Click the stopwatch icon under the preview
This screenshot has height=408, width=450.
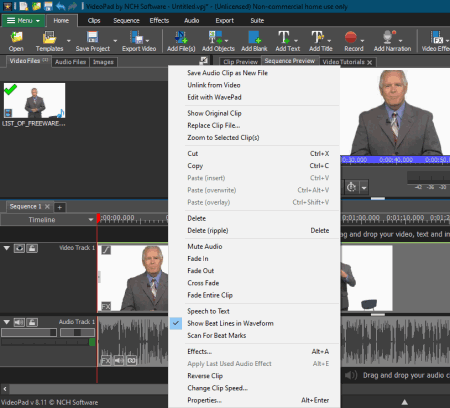pyautogui.click(x=351, y=187)
